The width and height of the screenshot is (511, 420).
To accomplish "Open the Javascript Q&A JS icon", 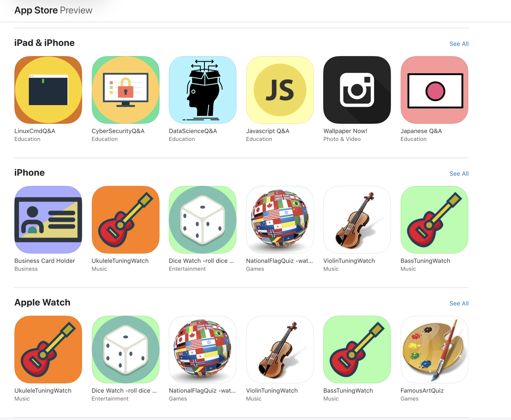I will (x=280, y=90).
